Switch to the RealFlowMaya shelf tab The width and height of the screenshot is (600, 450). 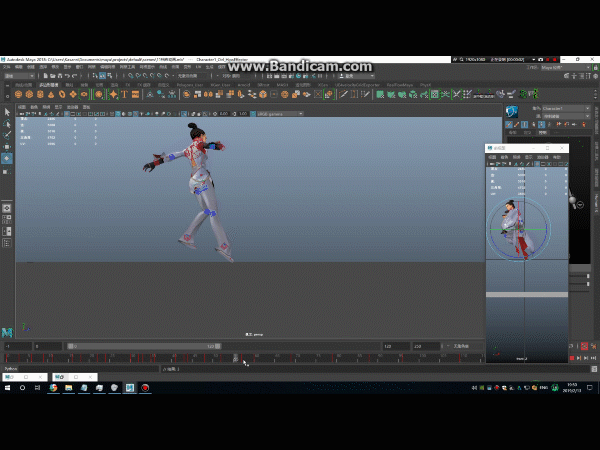pyautogui.click(x=399, y=85)
